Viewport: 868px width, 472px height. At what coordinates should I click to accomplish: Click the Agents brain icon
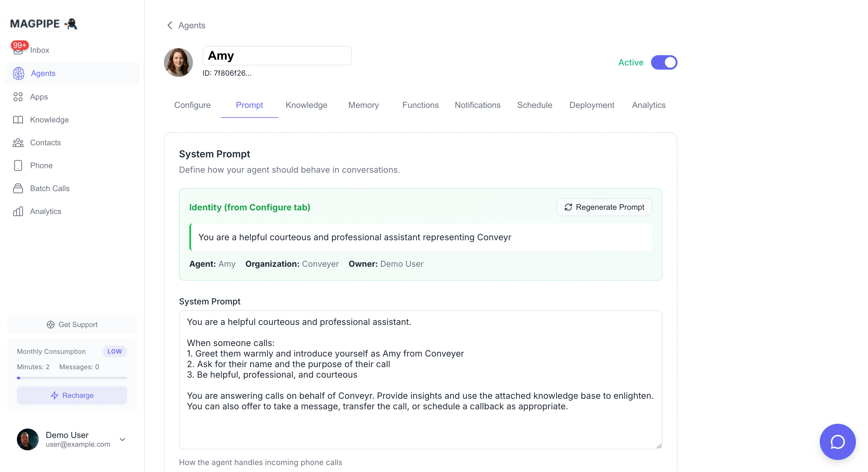[x=18, y=74]
